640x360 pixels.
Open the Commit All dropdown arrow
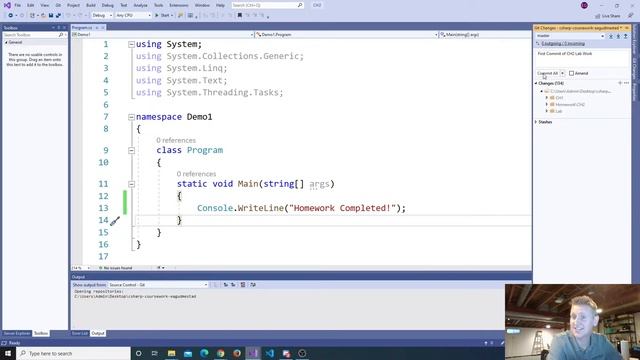[562, 73]
